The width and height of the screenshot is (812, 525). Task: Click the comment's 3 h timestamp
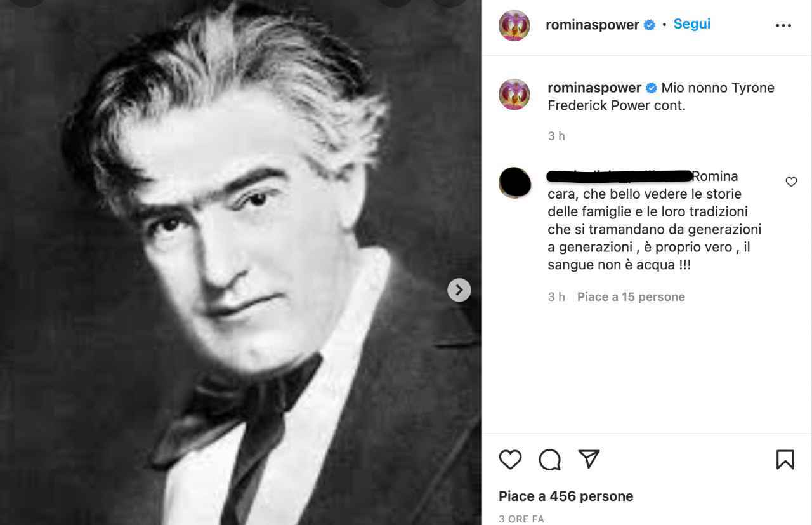pos(556,296)
